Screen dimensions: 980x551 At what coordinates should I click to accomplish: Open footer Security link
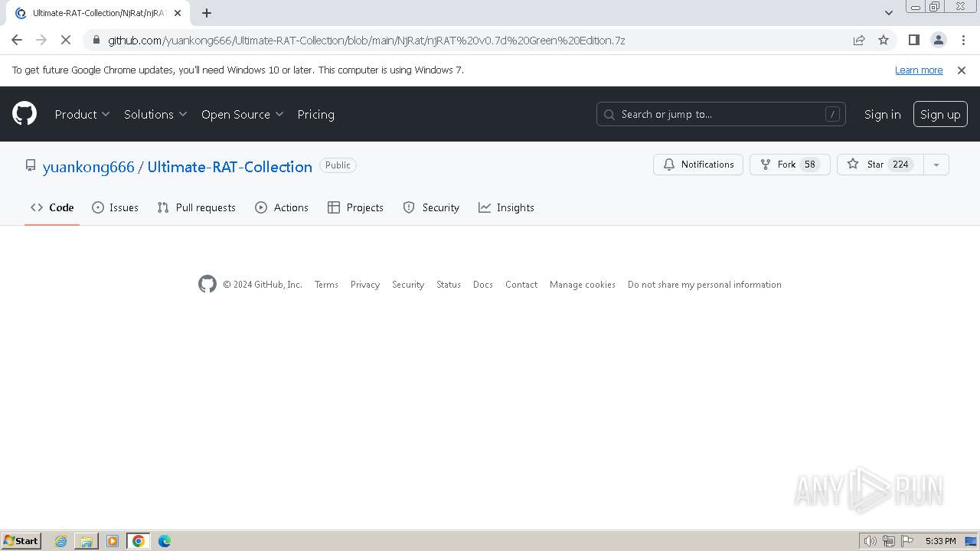point(408,284)
